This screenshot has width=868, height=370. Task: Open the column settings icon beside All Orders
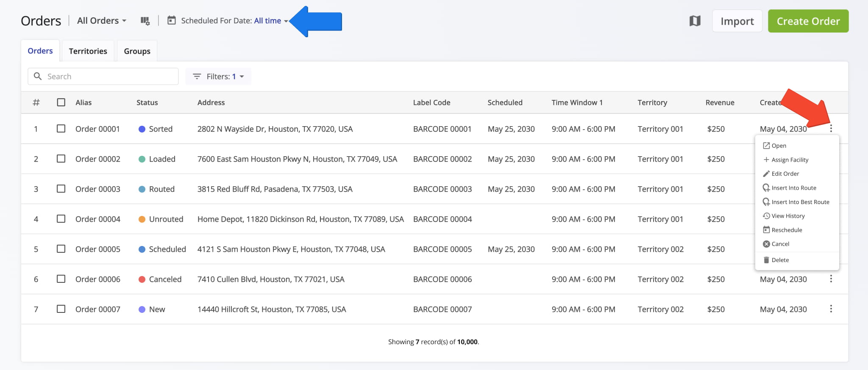(x=145, y=21)
